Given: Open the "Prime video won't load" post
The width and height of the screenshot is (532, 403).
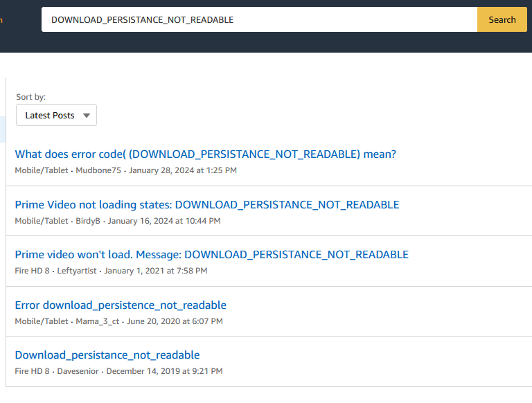Looking at the screenshot, I should 211,254.
